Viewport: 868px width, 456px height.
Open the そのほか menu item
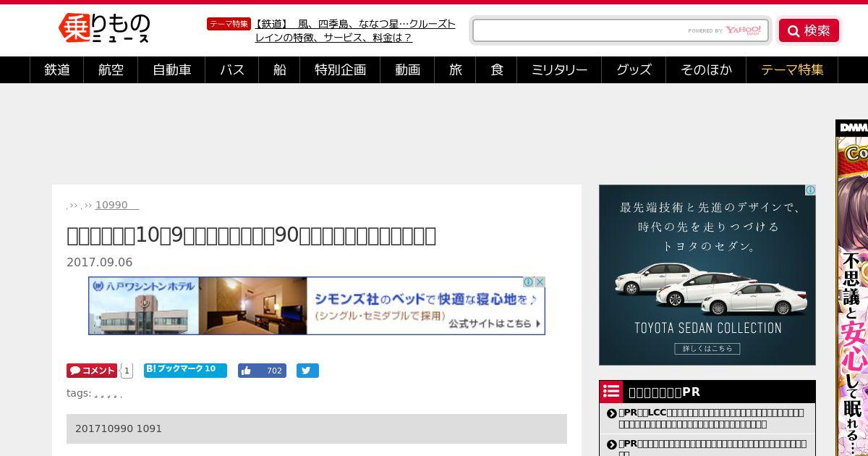pyautogui.click(x=706, y=70)
